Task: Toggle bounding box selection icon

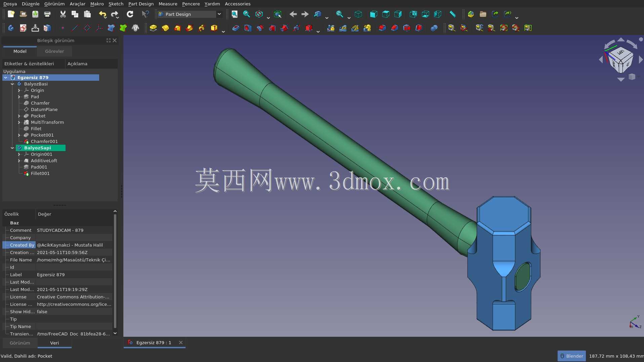Action: pos(278,14)
